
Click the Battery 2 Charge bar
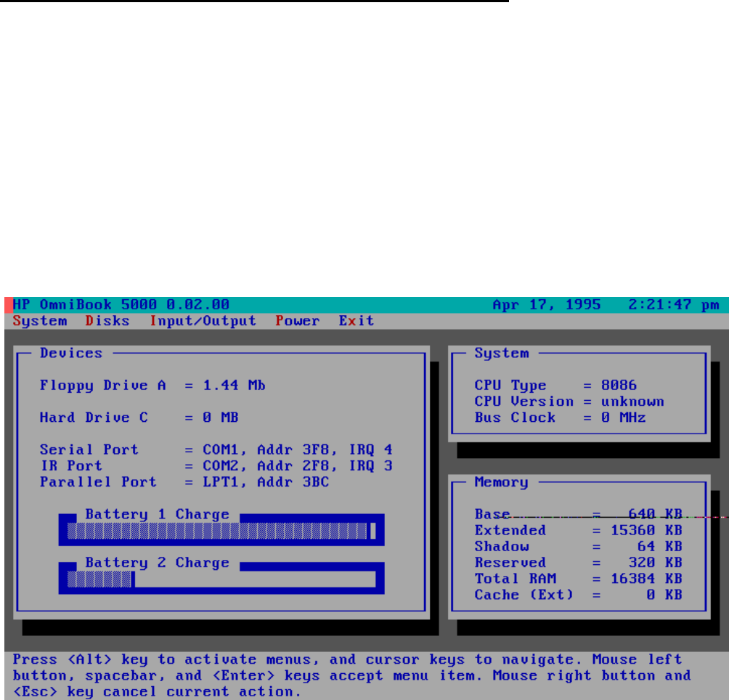pos(221,579)
